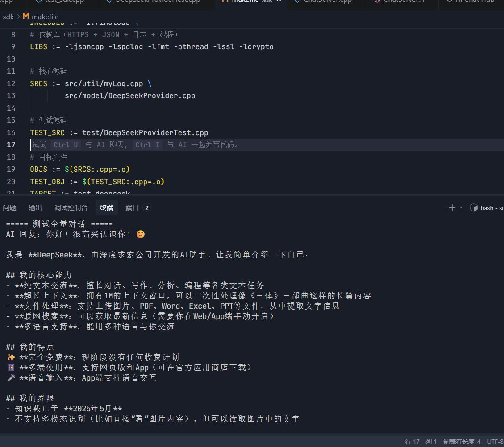Click the '**多语言支持**' line in terminal
This screenshot has width=504, height=447.
(x=90, y=327)
